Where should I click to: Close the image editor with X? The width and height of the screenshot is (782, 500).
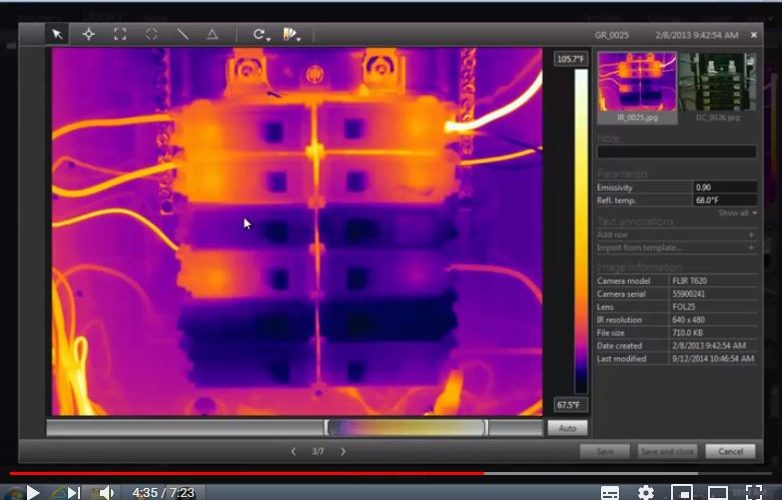pyautogui.click(x=754, y=35)
